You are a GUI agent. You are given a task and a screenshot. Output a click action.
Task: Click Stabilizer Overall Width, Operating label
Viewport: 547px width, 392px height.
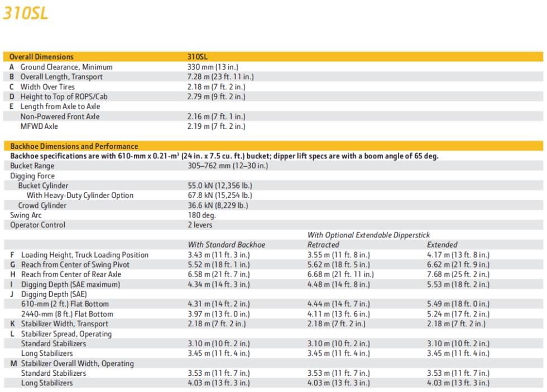[78, 364]
